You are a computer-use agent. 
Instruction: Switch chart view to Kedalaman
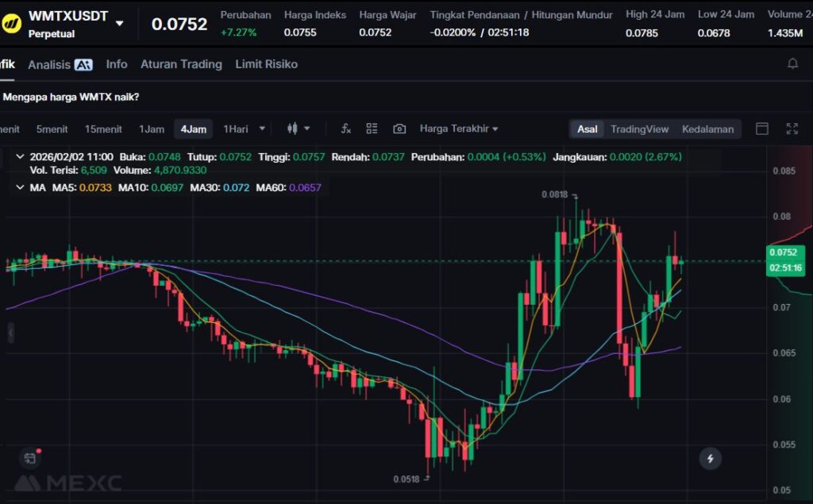707,129
